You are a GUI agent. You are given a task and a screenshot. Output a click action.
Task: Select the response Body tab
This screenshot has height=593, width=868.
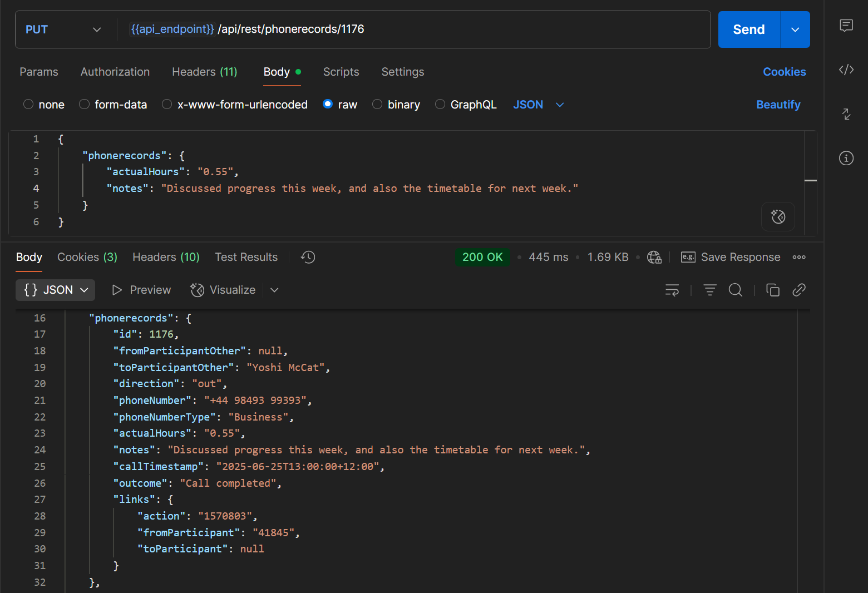(x=29, y=257)
